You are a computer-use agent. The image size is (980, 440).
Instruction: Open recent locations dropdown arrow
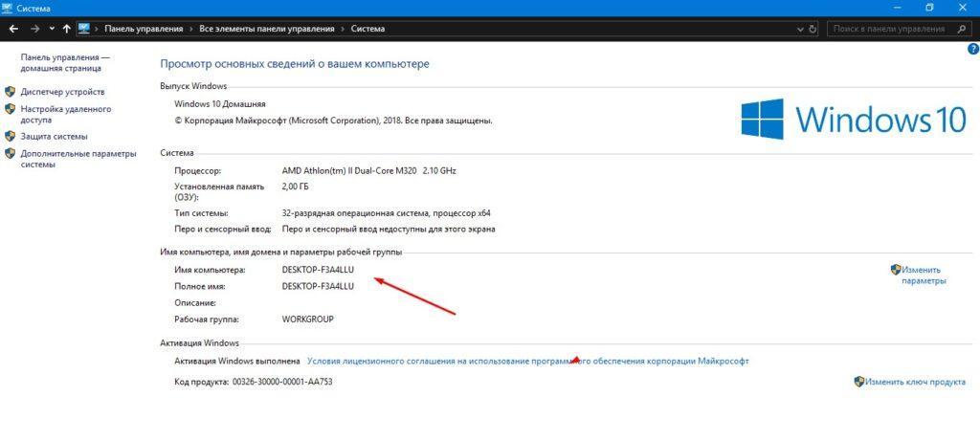point(52,29)
